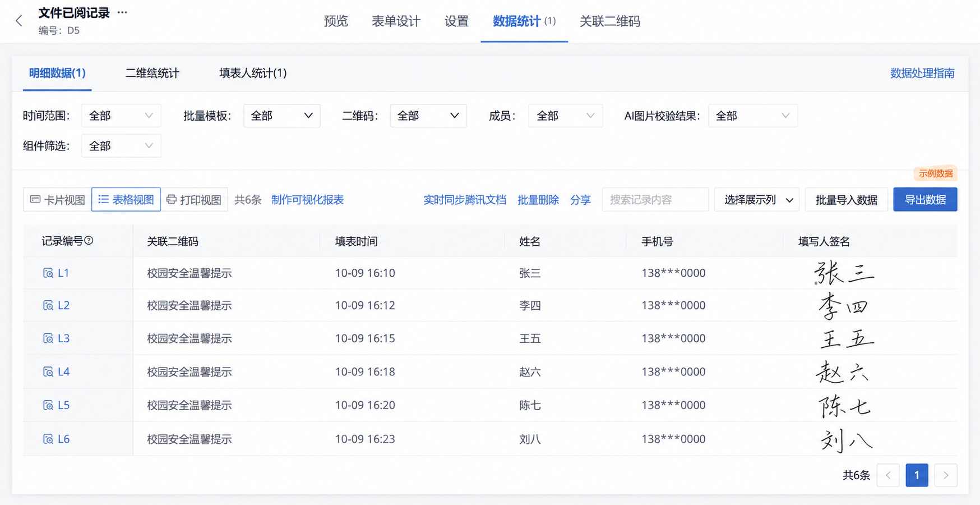Image resolution: width=980 pixels, height=505 pixels.
Task: Go to next page arrow
Action: pos(946,475)
